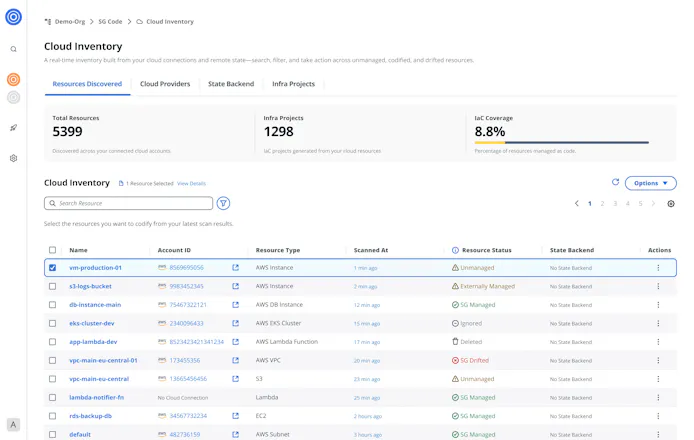Click Resource Status info icon
This screenshot has height=440, width=694.
pos(455,250)
